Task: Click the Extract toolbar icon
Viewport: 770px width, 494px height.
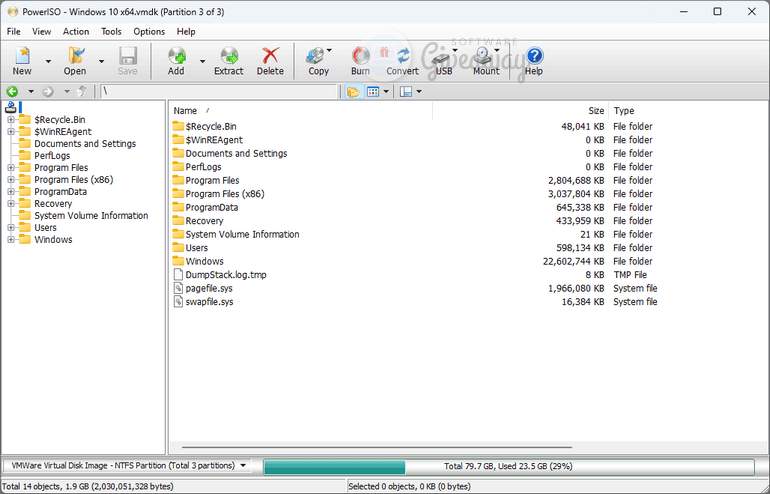Action: (x=228, y=57)
